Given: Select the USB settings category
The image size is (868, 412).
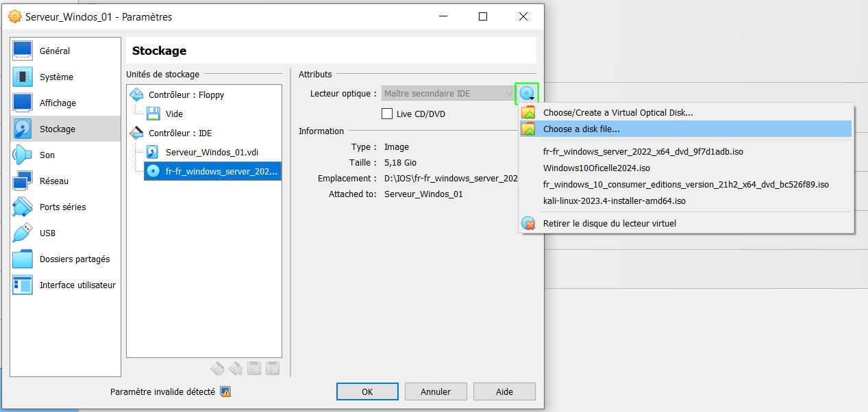Looking at the screenshot, I should click(47, 233).
